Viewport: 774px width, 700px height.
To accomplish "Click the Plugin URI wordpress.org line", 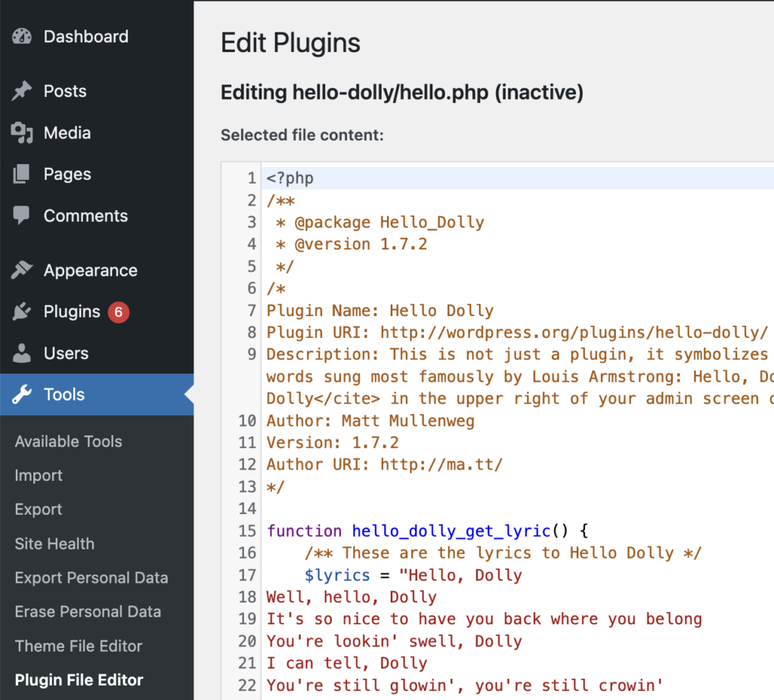I will pos(517,333).
